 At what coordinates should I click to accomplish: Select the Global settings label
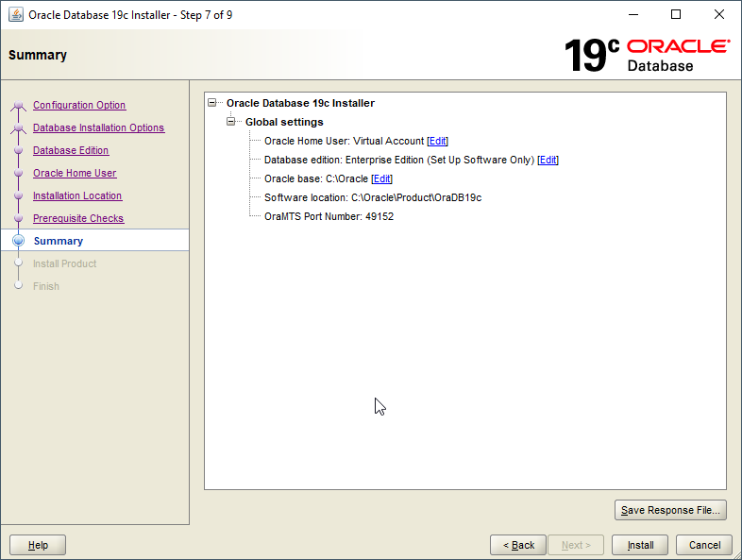(284, 122)
